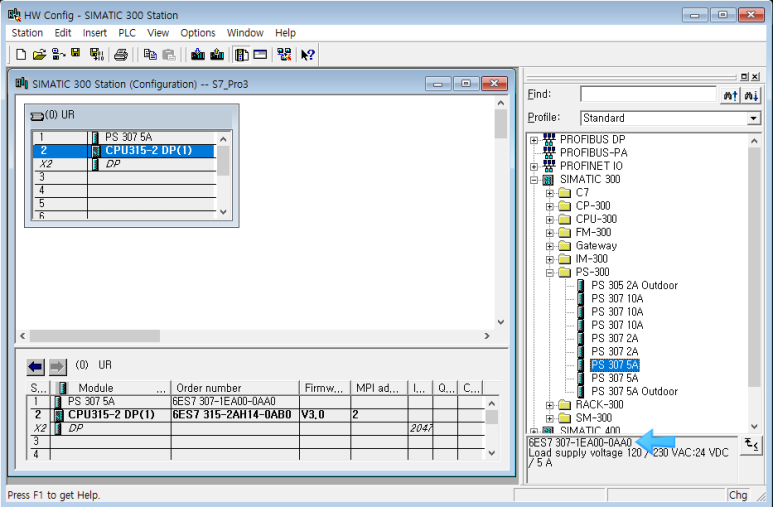Select PS 307 5A Outdoor in catalog
The height and width of the screenshot is (507, 773).
(634, 392)
